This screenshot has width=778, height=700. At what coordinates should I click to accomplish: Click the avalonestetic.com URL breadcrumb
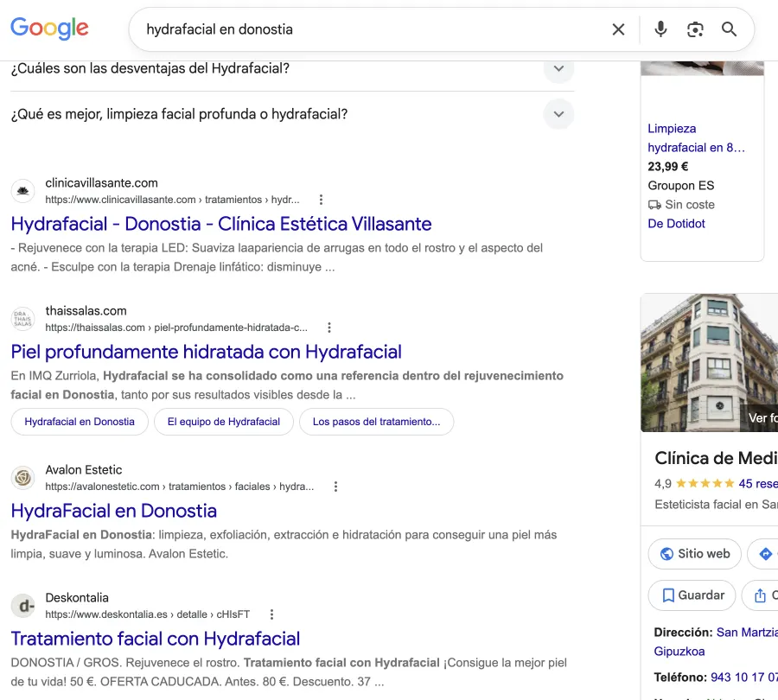point(180,487)
